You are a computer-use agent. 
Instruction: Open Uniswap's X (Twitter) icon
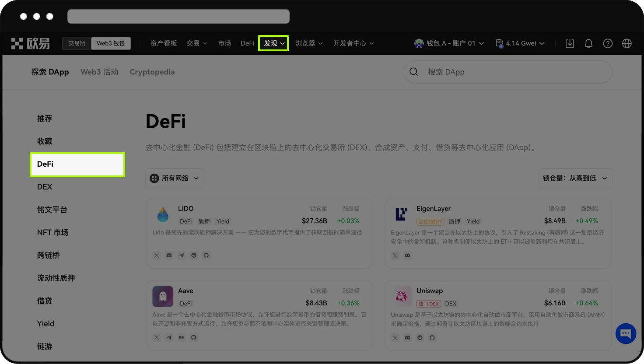coord(395,337)
